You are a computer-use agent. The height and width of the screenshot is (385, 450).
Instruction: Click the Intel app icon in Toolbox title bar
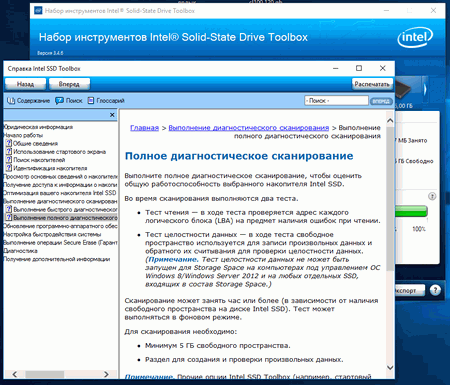tap(38, 11)
